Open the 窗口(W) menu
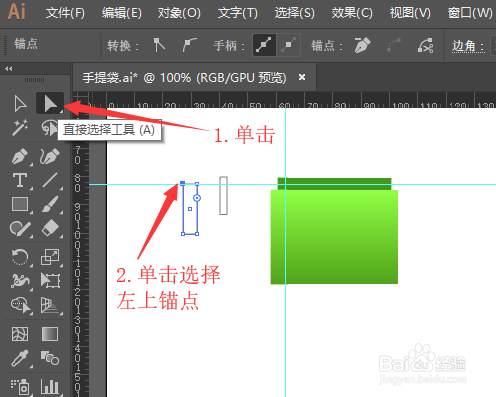 [470, 13]
